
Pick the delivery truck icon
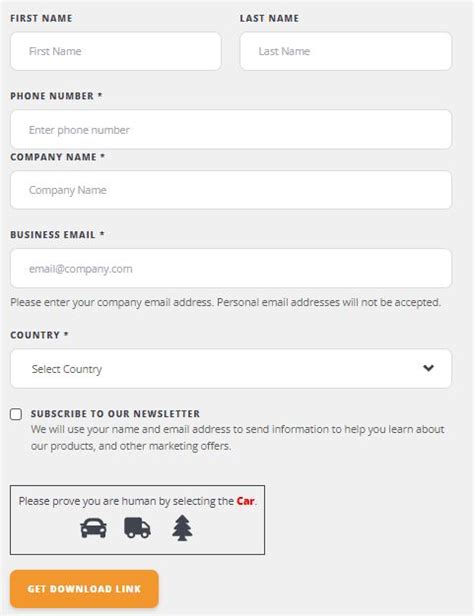tap(137, 528)
